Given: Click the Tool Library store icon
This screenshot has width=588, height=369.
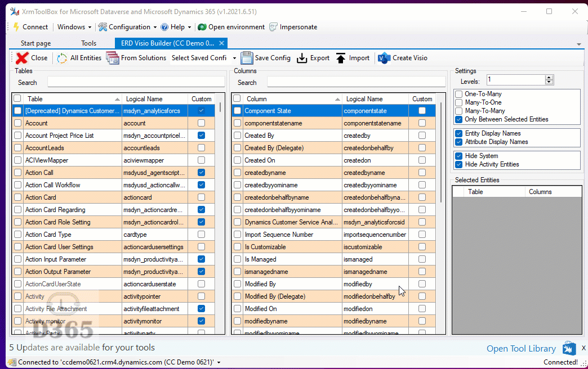Looking at the screenshot, I should [x=569, y=348].
